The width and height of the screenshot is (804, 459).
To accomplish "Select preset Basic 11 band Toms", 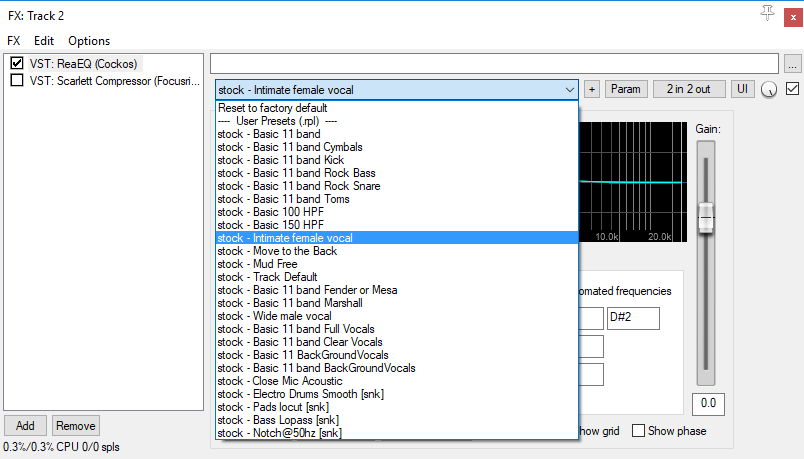I will (x=397, y=199).
